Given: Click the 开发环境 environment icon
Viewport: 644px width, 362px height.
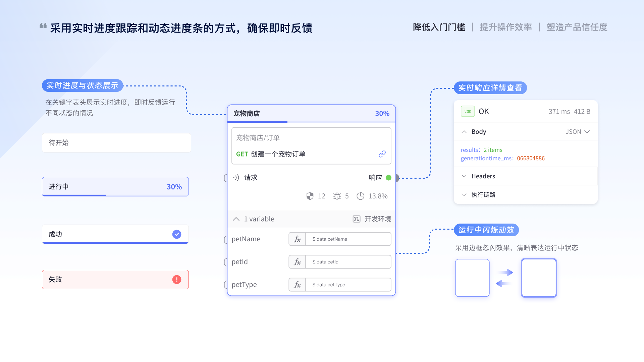Looking at the screenshot, I should [356, 219].
